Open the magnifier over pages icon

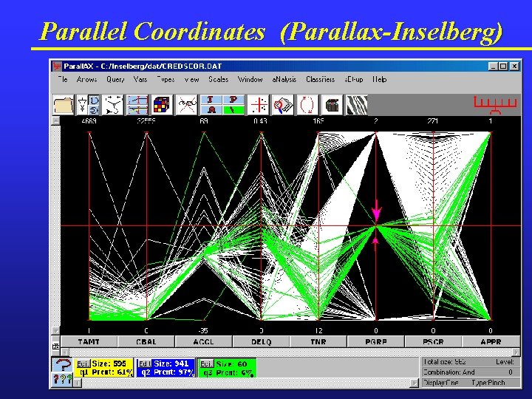pos(283,105)
